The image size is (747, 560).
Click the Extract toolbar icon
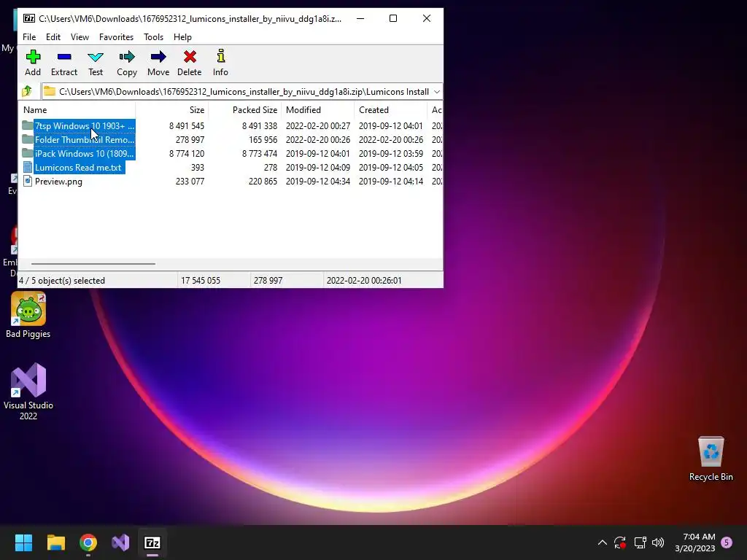coord(64,57)
